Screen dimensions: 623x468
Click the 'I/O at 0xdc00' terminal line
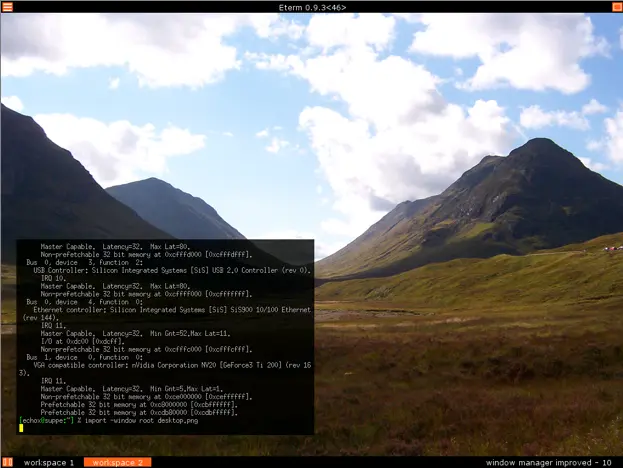[82, 341]
